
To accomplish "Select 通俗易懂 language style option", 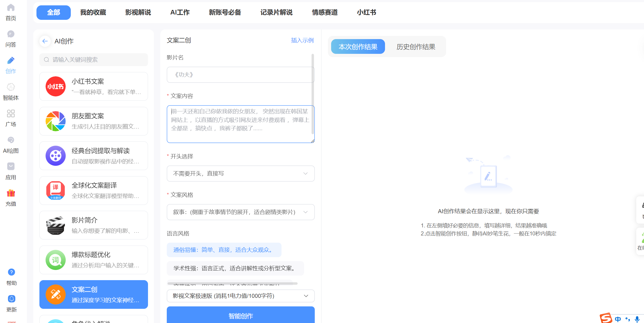I will 224,250.
